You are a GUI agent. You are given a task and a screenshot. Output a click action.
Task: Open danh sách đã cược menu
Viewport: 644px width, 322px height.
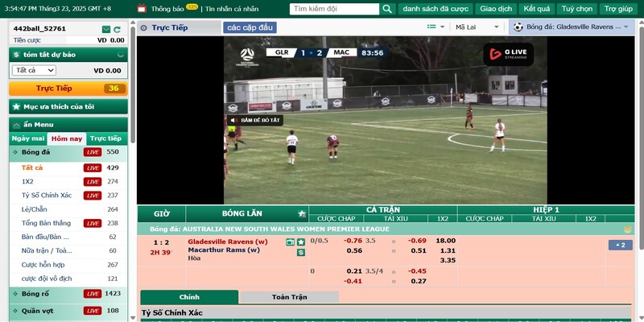tap(436, 9)
